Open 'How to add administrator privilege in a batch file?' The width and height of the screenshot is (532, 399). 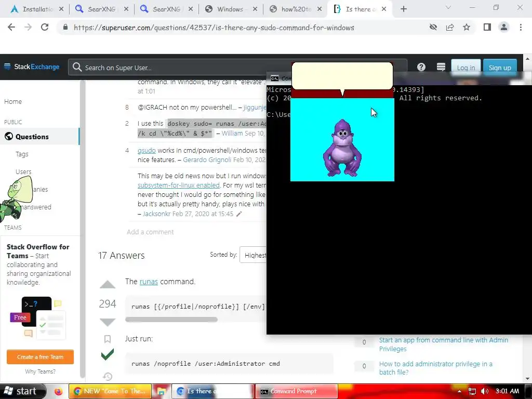pos(436,368)
